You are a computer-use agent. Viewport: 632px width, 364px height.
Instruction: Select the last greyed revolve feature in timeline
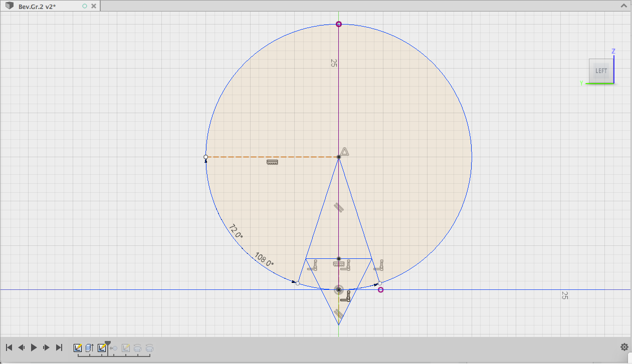149,347
